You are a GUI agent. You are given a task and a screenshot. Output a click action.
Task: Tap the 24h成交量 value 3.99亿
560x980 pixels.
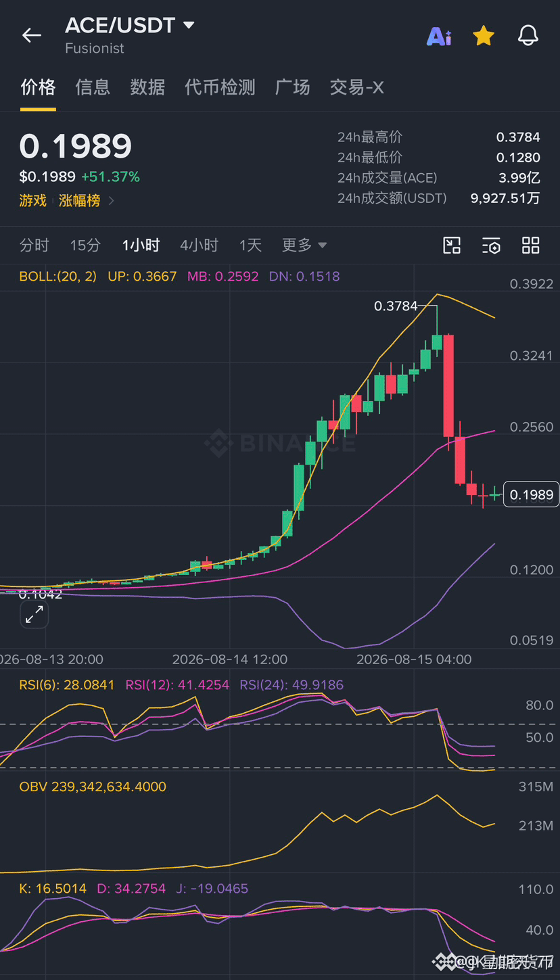click(x=519, y=178)
